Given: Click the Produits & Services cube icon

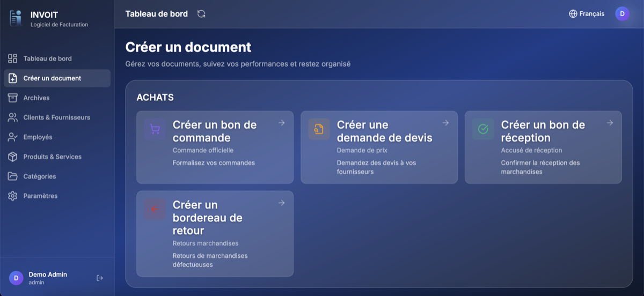Looking at the screenshot, I should click(13, 157).
